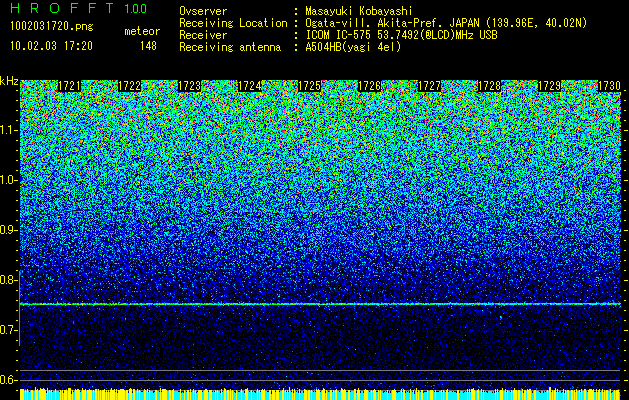Click the date stamp 10.02.03 17:20
Screen dimensions: 629x400
(51, 46)
